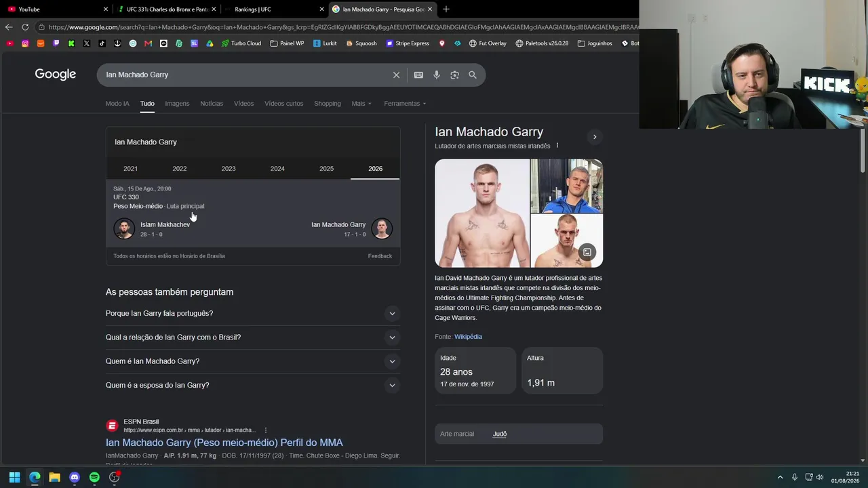Click Islam Makhachev fighter entry
Image resolution: width=868 pixels, height=488 pixels.
[x=153, y=229]
